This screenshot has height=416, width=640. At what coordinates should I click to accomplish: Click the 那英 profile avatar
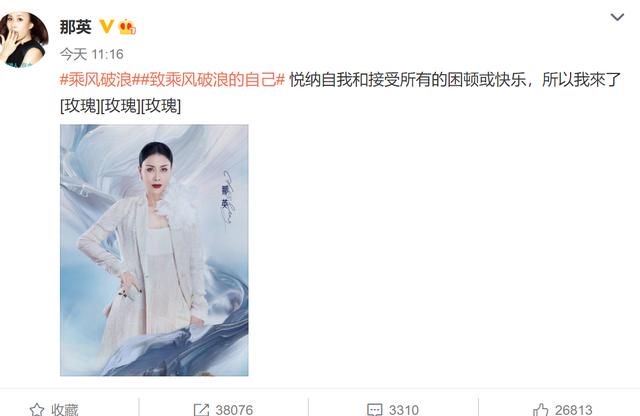[24, 40]
